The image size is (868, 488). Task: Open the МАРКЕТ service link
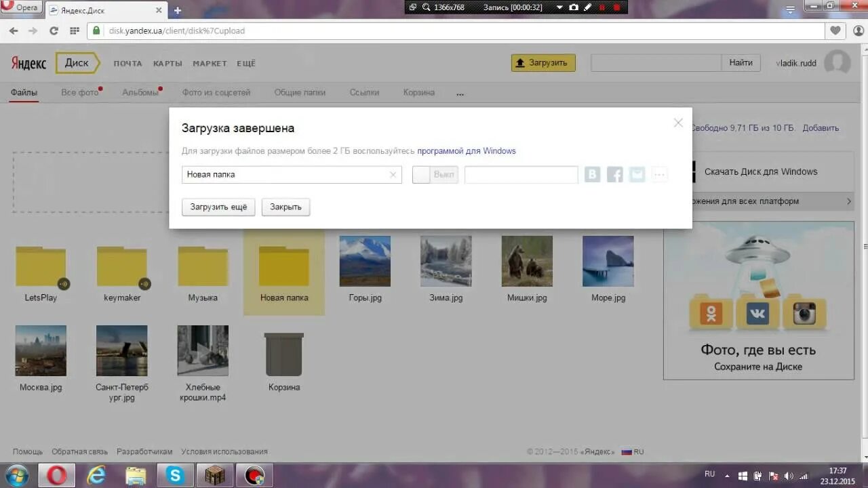(210, 64)
